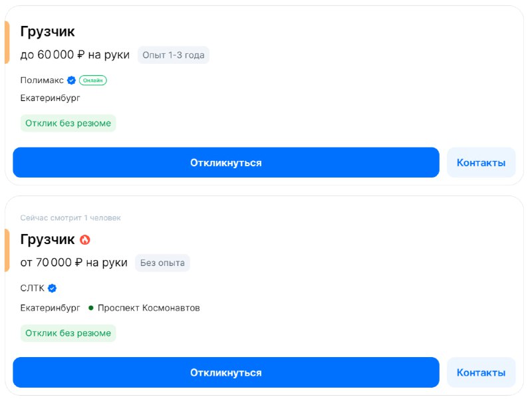
Task: Click the Онлайн status badge
Action: pyautogui.click(x=93, y=80)
